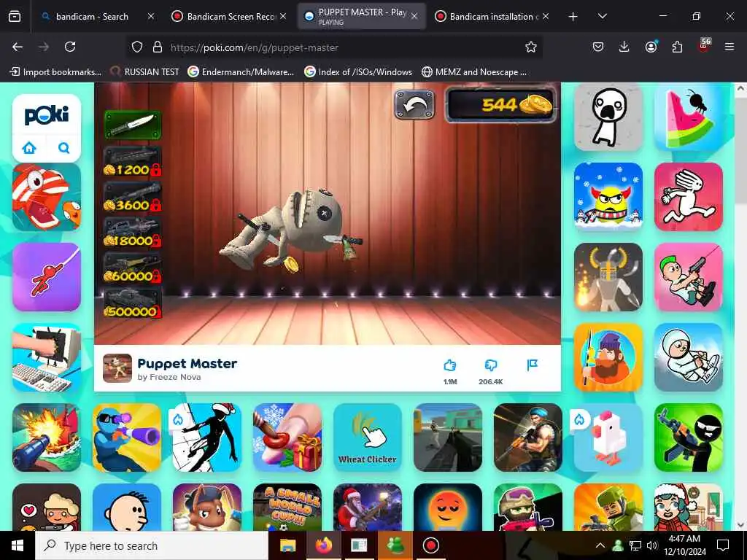Open Index of /ISOs/Windows bookmark
This screenshot has width=747, height=560.
coord(358,72)
